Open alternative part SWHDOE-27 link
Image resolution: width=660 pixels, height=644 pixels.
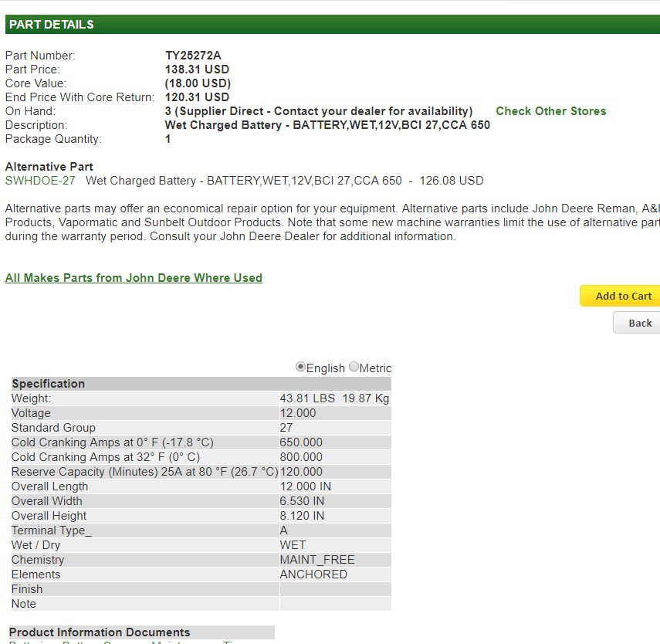click(40, 181)
